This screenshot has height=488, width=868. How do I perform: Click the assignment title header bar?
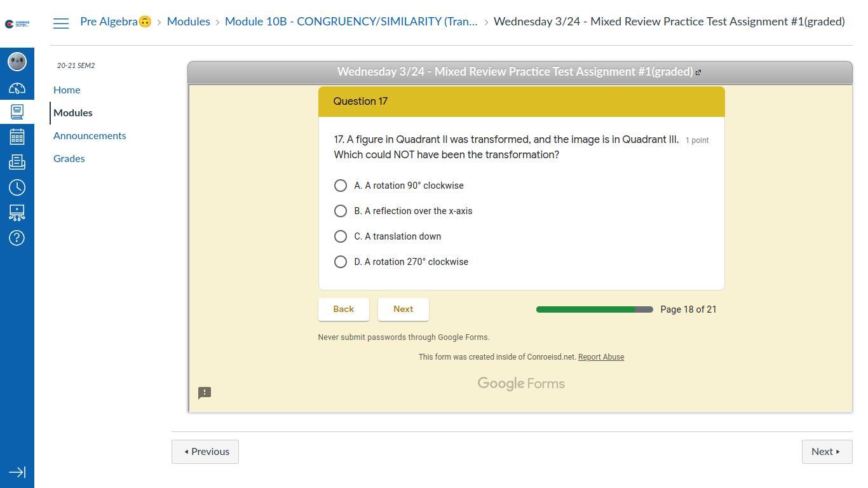pyautogui.click(x=520, y=72)
